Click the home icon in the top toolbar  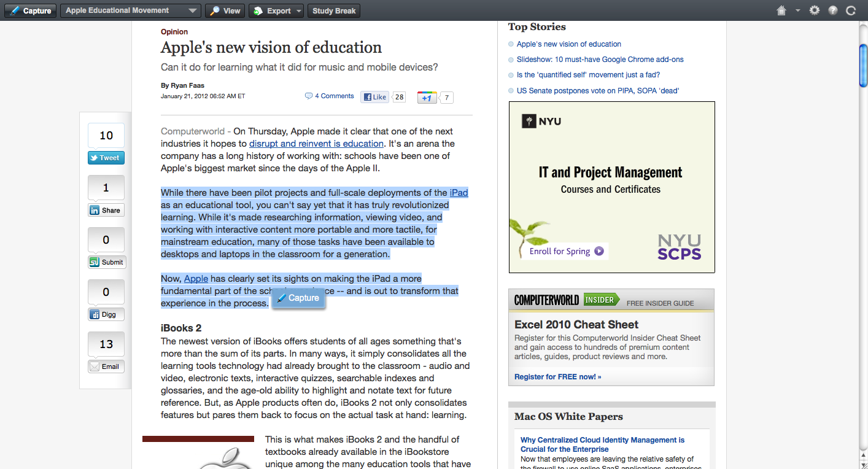pos(781,10)
